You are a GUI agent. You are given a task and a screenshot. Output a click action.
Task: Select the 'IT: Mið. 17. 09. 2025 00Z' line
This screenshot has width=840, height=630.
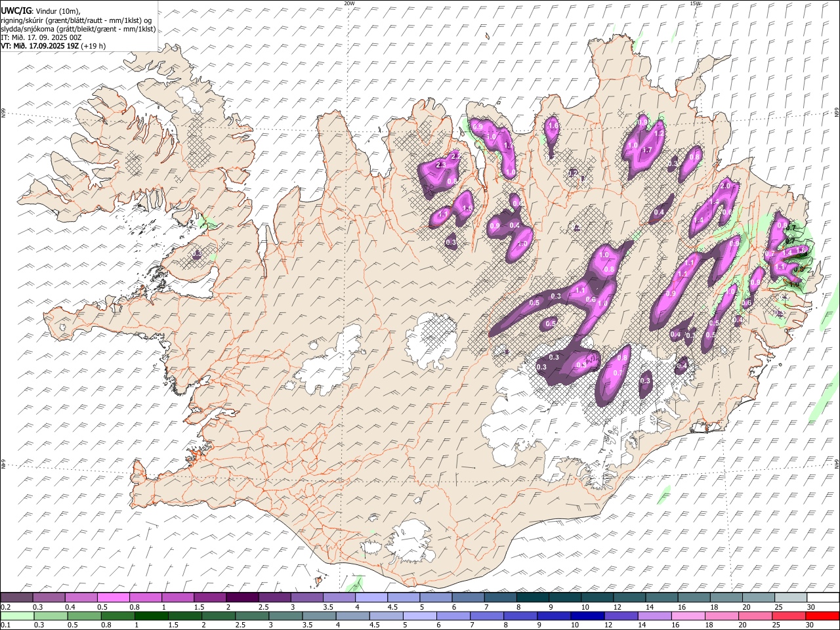pyautogui.click(x=41, y=37)
